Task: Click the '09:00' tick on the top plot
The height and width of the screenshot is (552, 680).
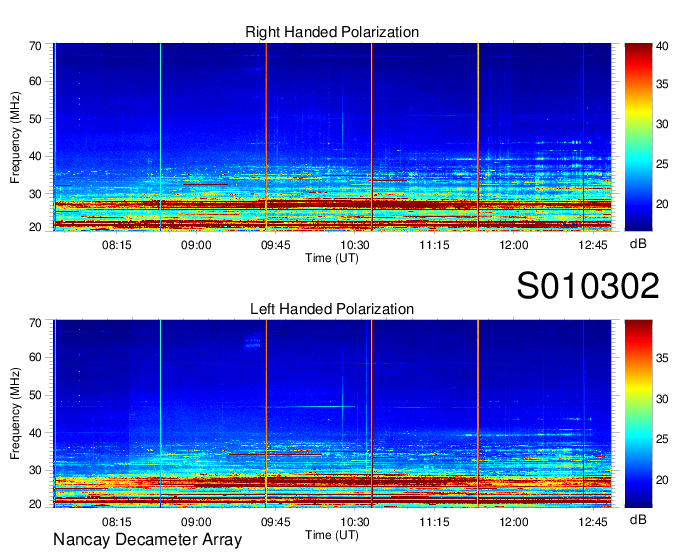Action: click(x=196, y=245)
